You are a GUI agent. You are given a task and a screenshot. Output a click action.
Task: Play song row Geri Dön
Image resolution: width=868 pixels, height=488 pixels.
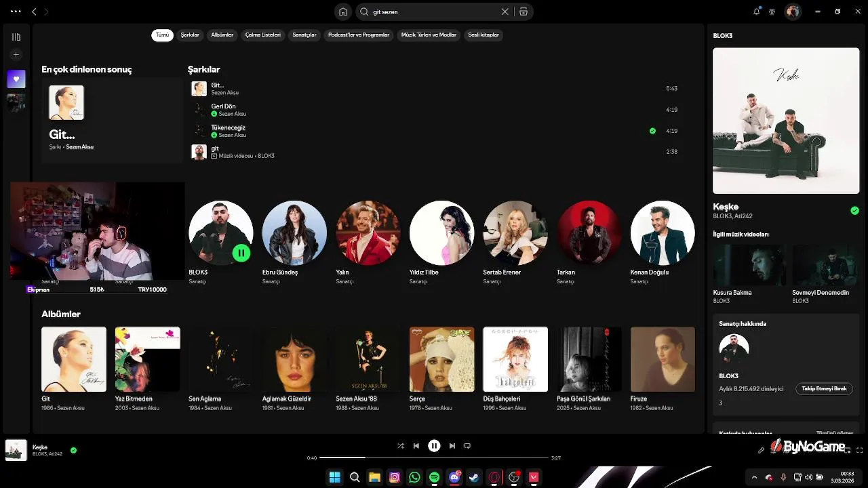tap(434, 110)
